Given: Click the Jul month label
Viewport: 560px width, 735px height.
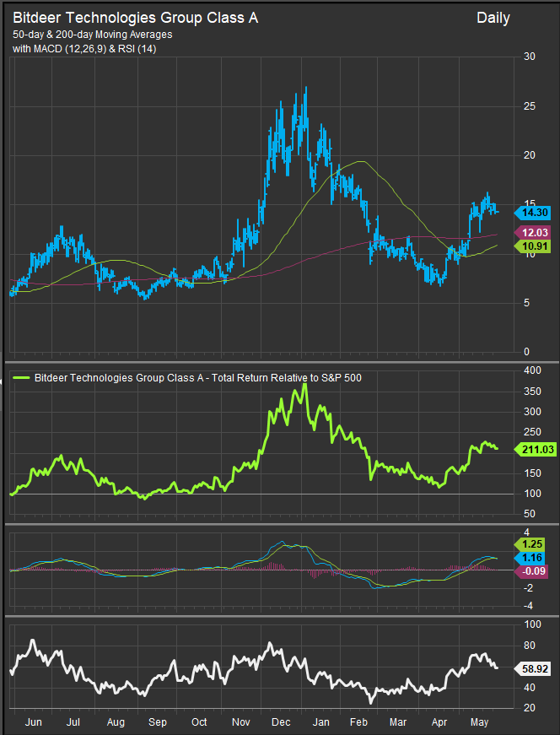Looking at the screenshot, I should point(73,722).
